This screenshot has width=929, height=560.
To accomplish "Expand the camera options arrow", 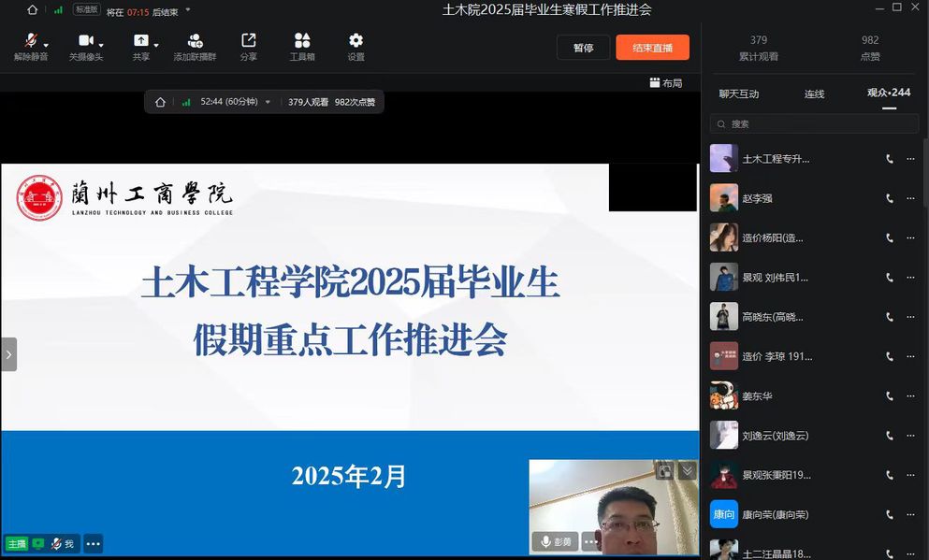I will 101,45.
